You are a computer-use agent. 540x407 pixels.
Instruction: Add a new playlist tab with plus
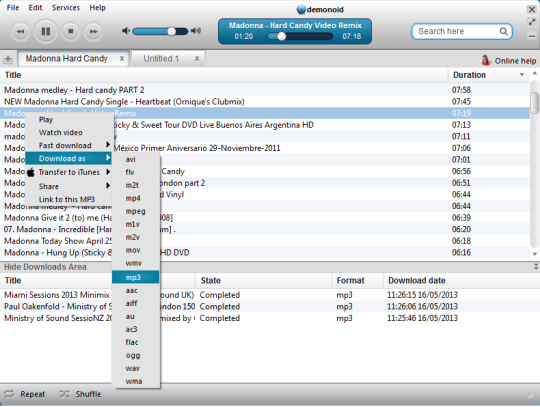[8, 59]
